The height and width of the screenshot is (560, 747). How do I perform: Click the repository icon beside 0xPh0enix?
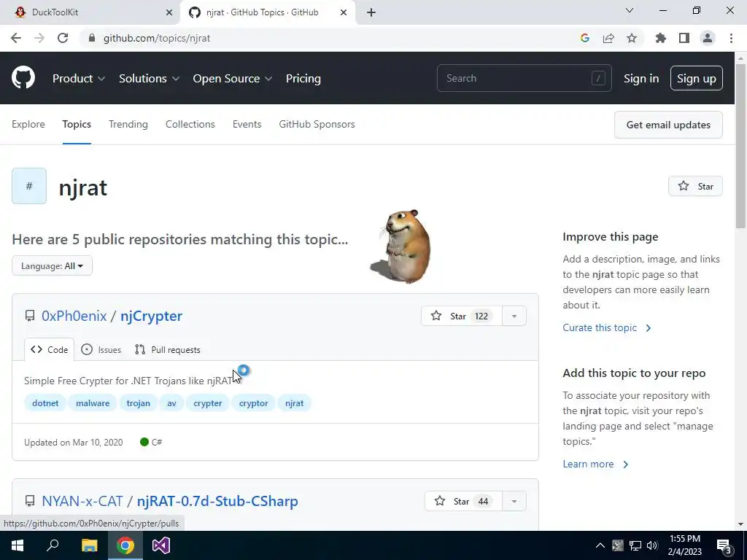pos(30,316)
